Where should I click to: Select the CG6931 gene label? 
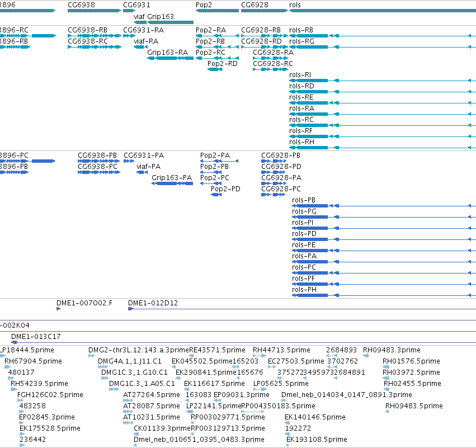click(x=136, y=5)
